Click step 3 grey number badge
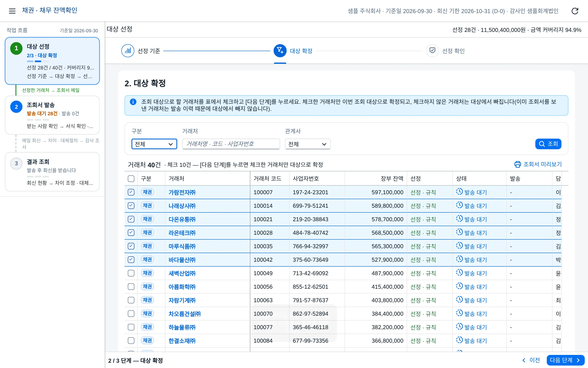588x368 pixels. (x=16, y=163)
